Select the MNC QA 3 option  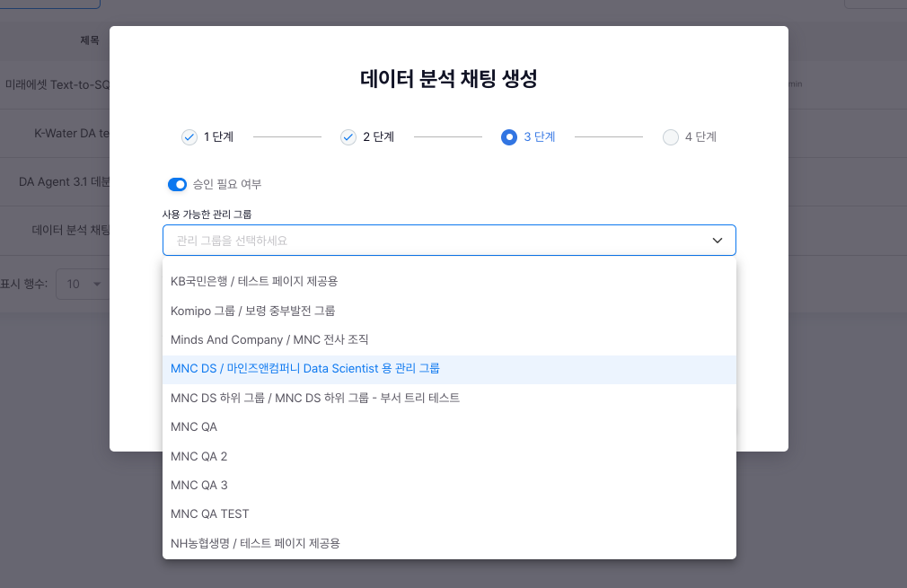[x=199, y=485]
